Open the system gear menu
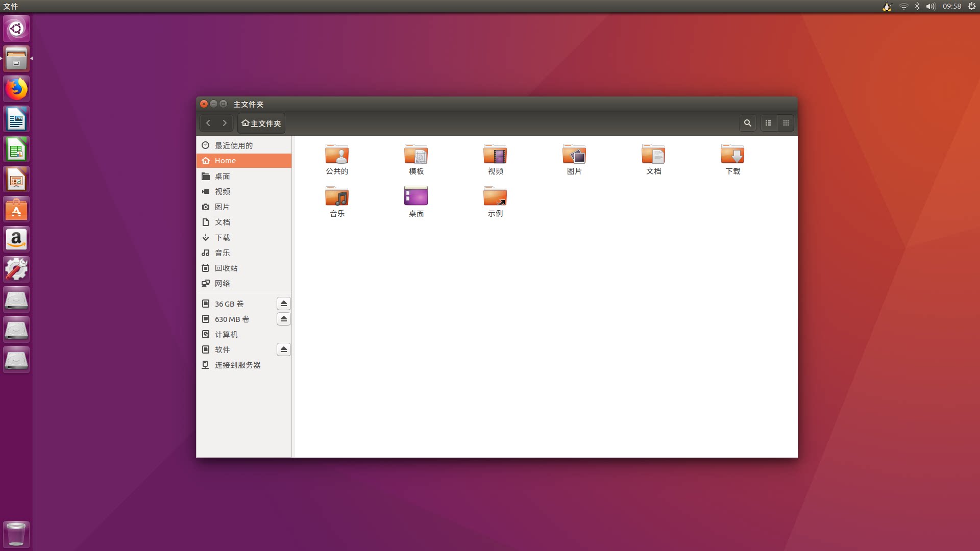The image size is (980, 551). [972, 6]
